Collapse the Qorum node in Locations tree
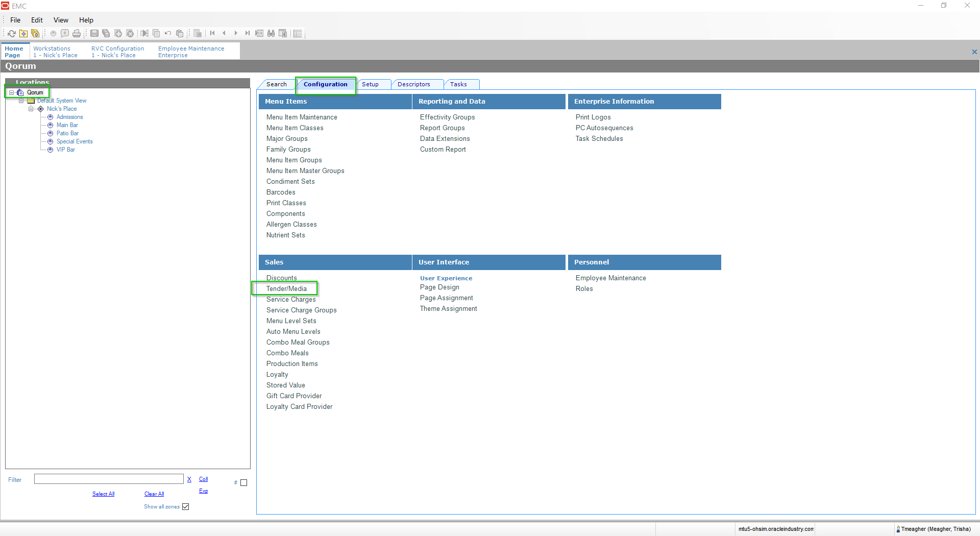Viewport: 980px width, 536px height. (11, 92)
